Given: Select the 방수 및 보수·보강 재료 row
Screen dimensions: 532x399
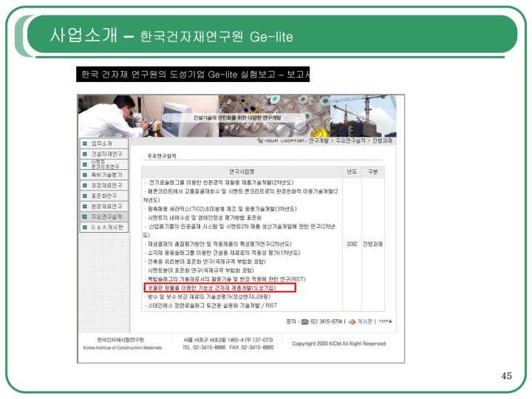Looking at the screenshot, I should click(208, 297).
